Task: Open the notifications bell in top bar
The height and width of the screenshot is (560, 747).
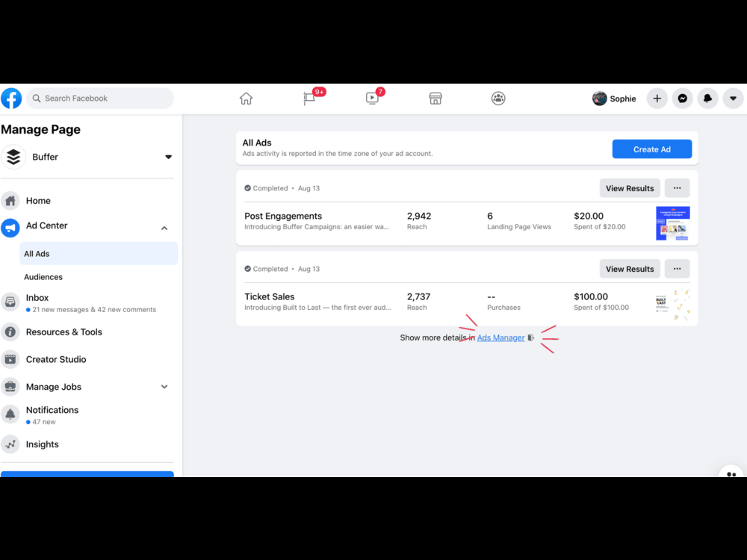Action: [708, 99]
